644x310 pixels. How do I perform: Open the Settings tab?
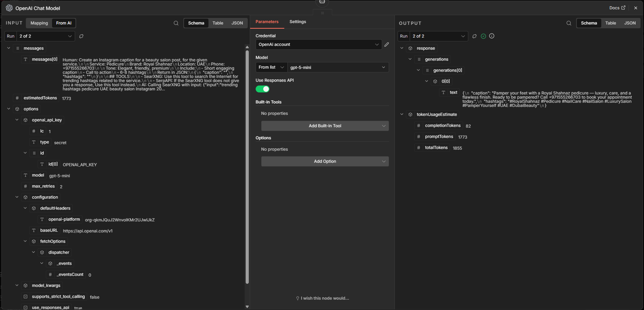(298, 22)
